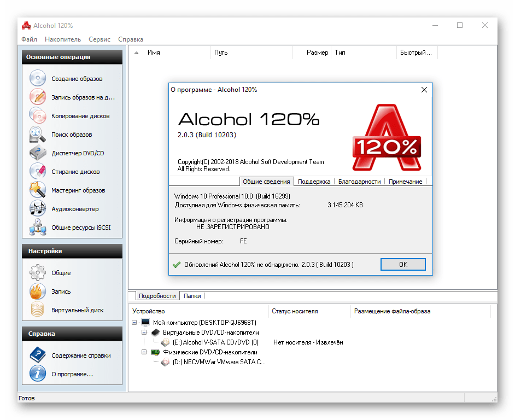Image resolution: width=515 pixels, height=420 pixels.
Task: Click the physical drives category icon
Action: (x=155, y=352)
